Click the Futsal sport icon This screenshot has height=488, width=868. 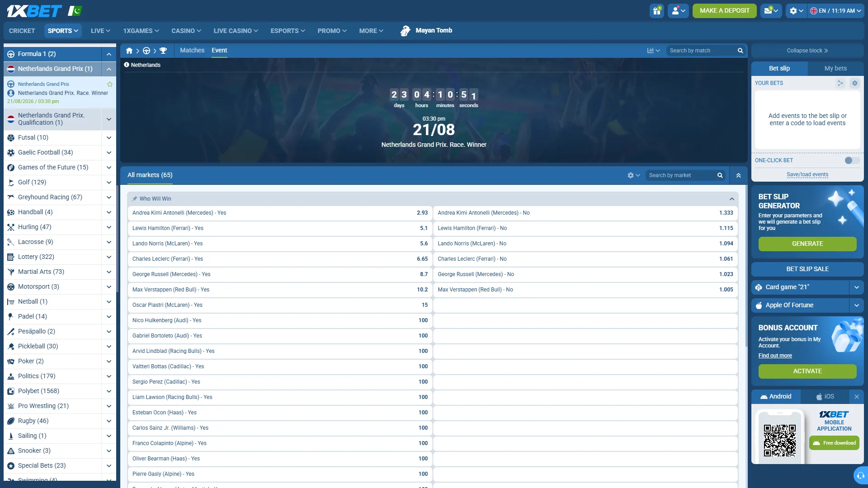pos(11,138)
